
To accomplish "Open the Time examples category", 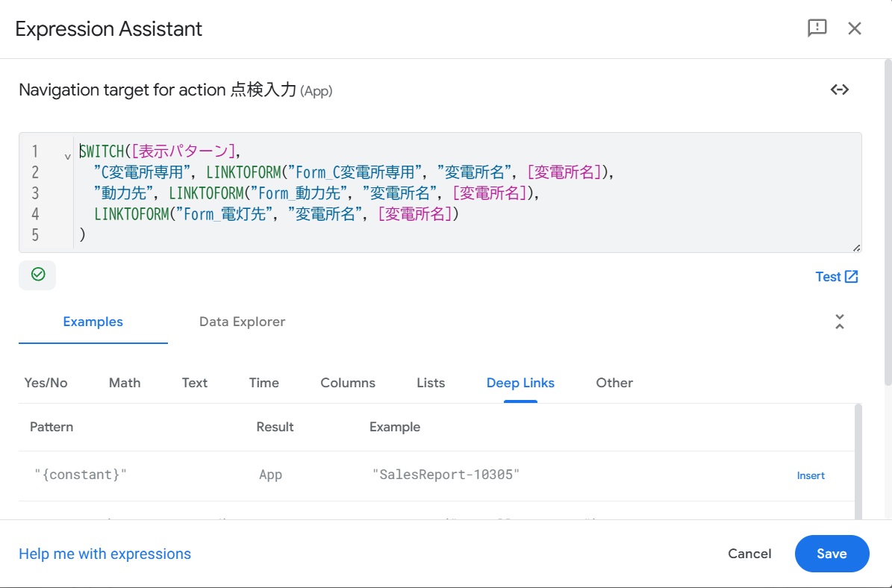I will (263, 383).
